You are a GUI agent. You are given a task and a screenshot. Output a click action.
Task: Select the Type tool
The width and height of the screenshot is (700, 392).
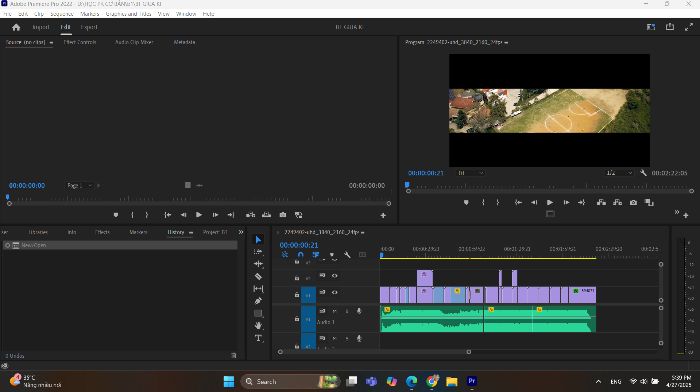tap(258, 338)
